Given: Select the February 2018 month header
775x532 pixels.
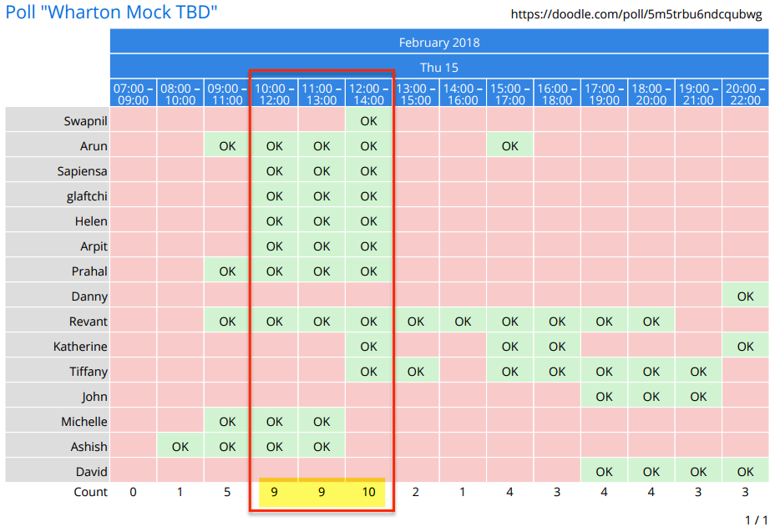Looking at the screenshot, I should [438, 43].
